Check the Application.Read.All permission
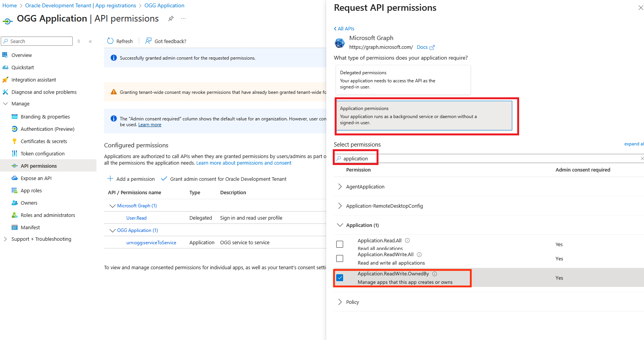The image size is (644, 340). 340,244
